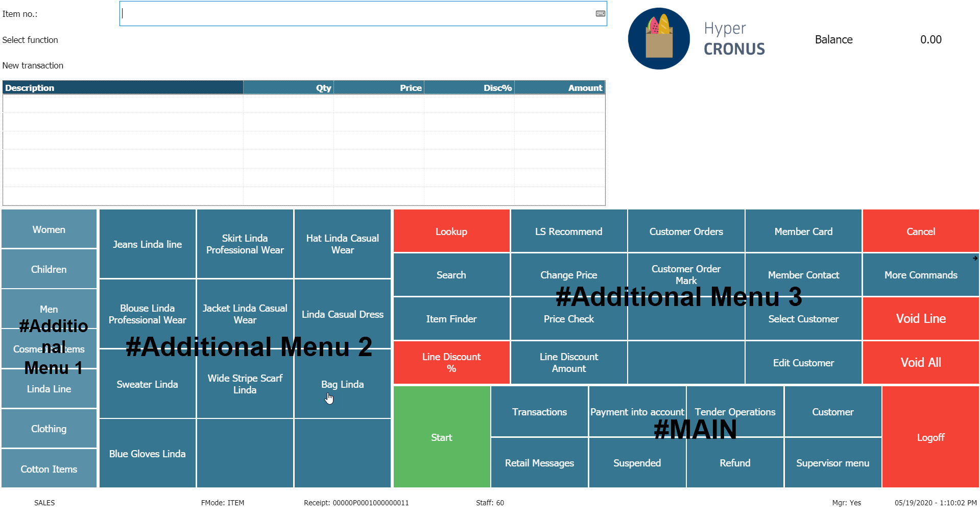
Task: Select Jeans Linda line item
Action: [x=147, y=244]
